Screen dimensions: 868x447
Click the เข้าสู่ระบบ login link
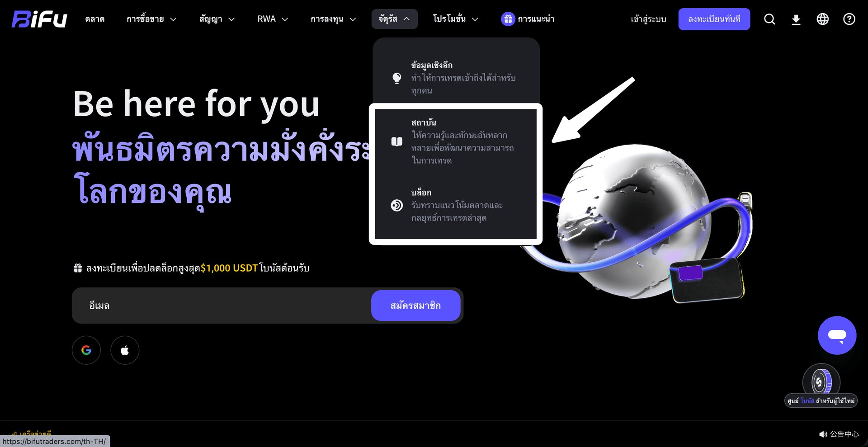click(648, 19)
